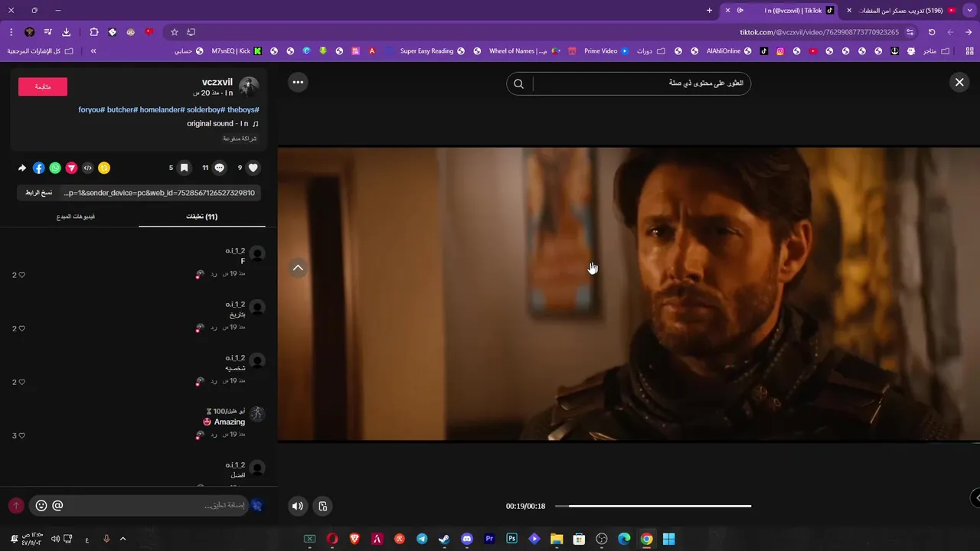Open the original sound link
The height and width of the screenshot is (551, 980).
[x=223, y=123]
